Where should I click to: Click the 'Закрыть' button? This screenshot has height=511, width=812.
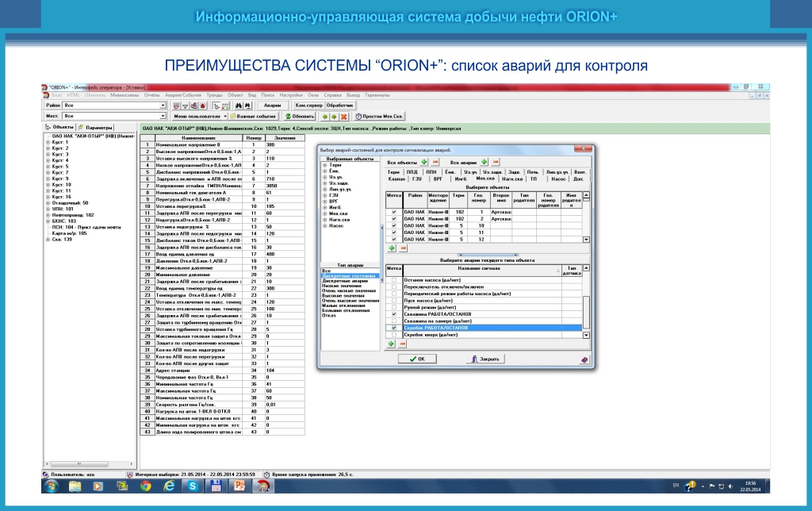[485, 359]
